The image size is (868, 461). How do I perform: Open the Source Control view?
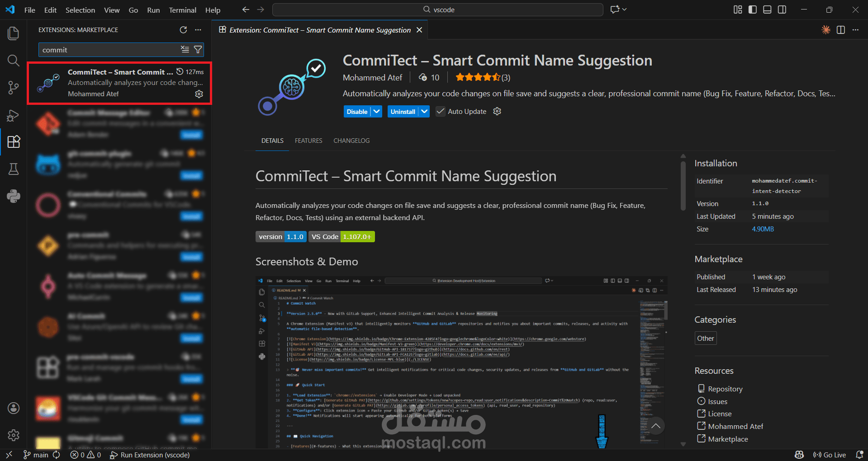tap(14, 88)
